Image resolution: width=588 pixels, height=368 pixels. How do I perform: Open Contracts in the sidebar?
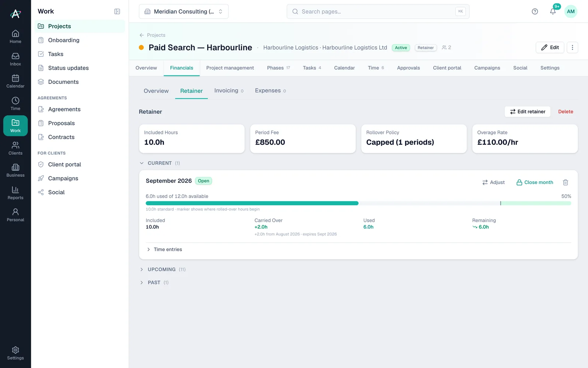point(80,137)
